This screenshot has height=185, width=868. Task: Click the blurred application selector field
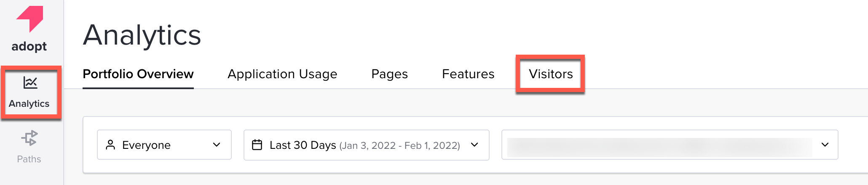(670, 145)
